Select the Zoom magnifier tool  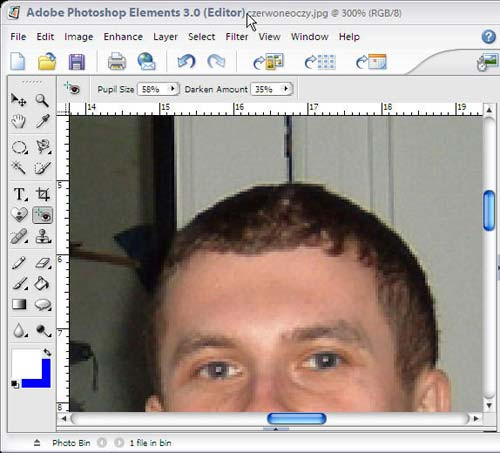(42, 100)
